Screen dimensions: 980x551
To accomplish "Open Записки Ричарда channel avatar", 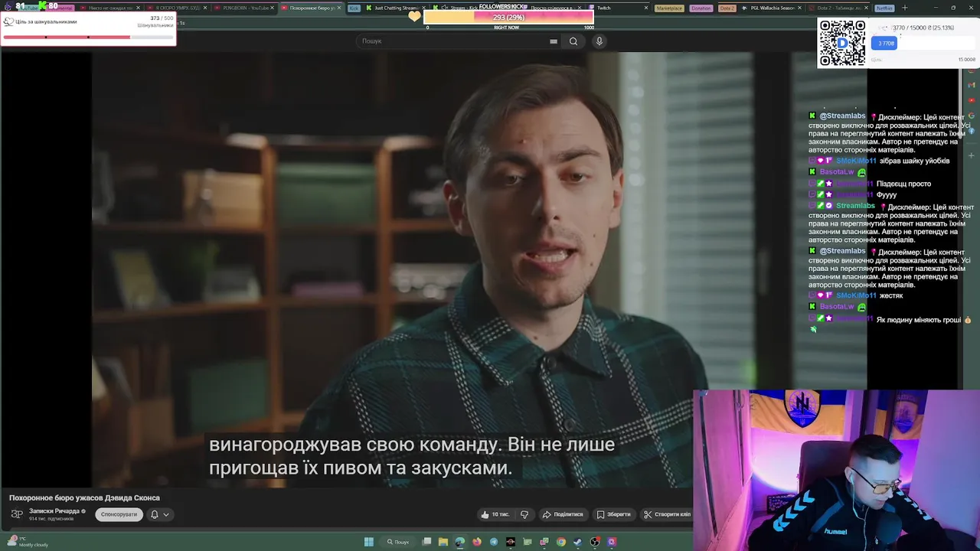I will tap(17, 514).
